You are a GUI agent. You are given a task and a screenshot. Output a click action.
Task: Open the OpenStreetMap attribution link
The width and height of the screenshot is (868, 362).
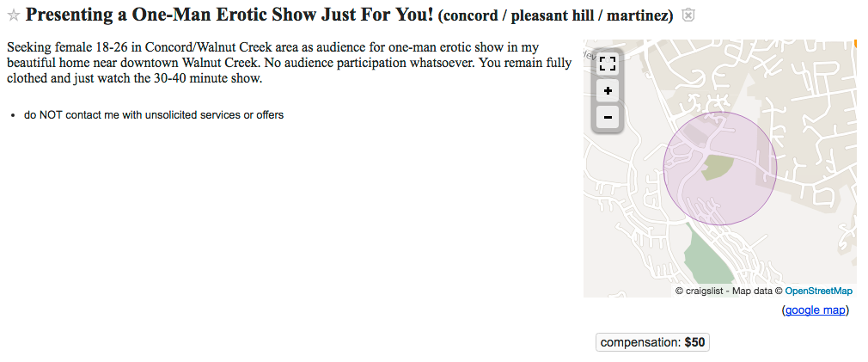point(818,291)
